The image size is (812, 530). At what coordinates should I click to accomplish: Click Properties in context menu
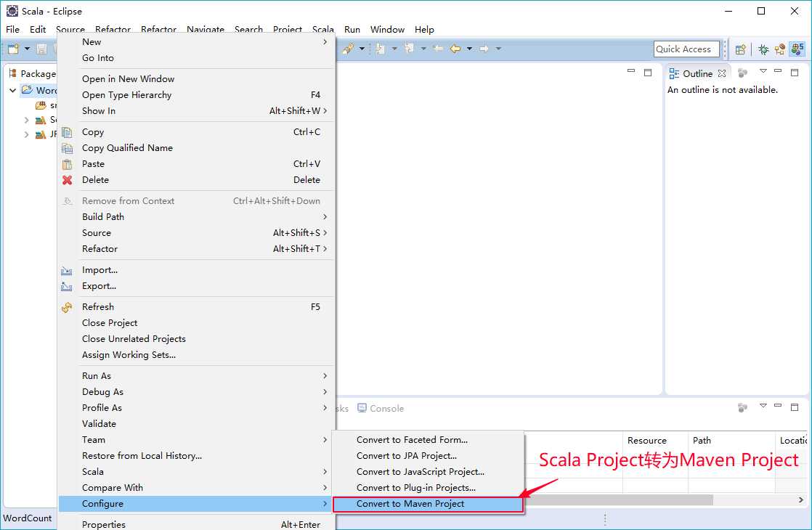tap(197, 523)
